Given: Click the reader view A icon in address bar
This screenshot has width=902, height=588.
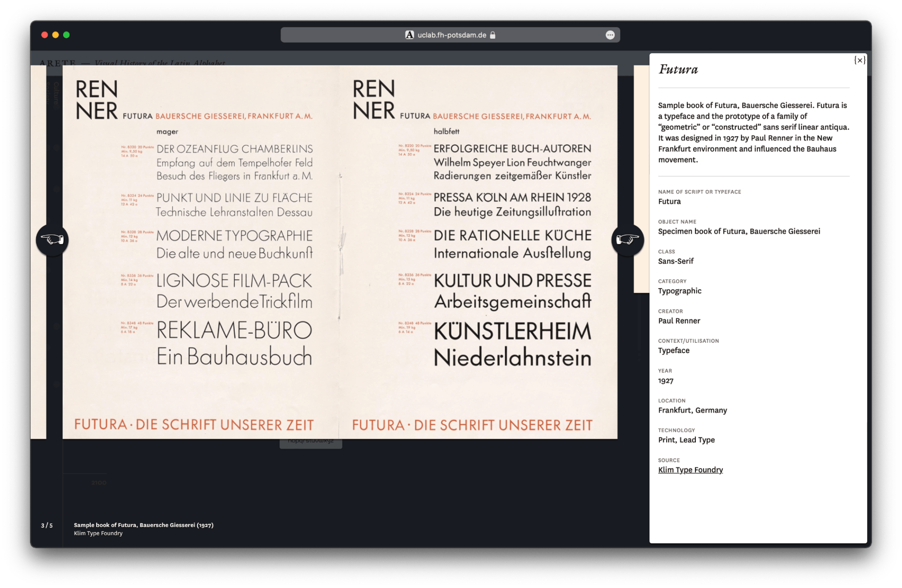Looking at the screenshot, I should click(410, 35).
